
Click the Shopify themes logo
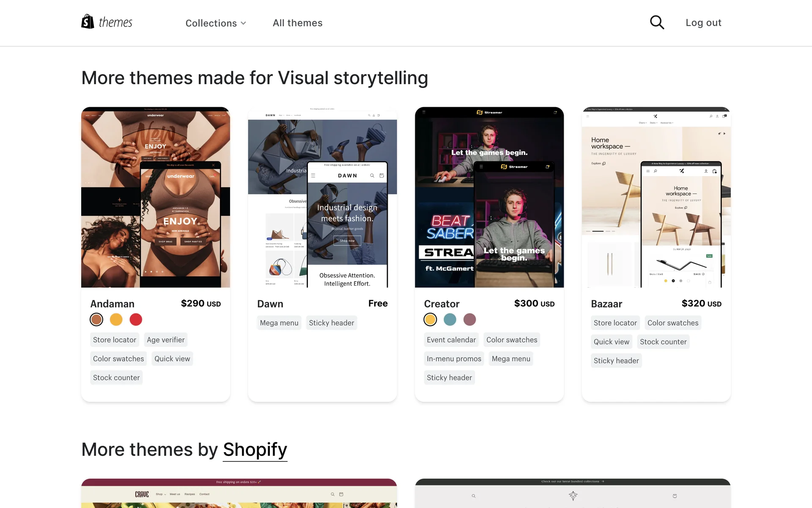coord(107,22)
